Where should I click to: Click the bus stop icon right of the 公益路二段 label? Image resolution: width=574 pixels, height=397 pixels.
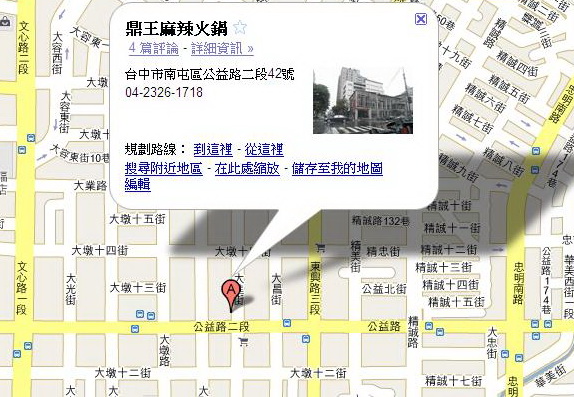click(287, 323)
